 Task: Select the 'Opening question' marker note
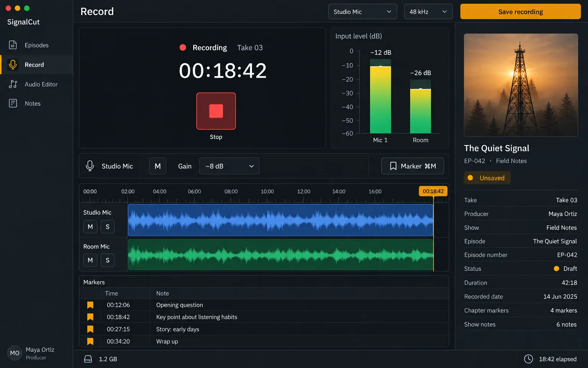coord(180,305)
